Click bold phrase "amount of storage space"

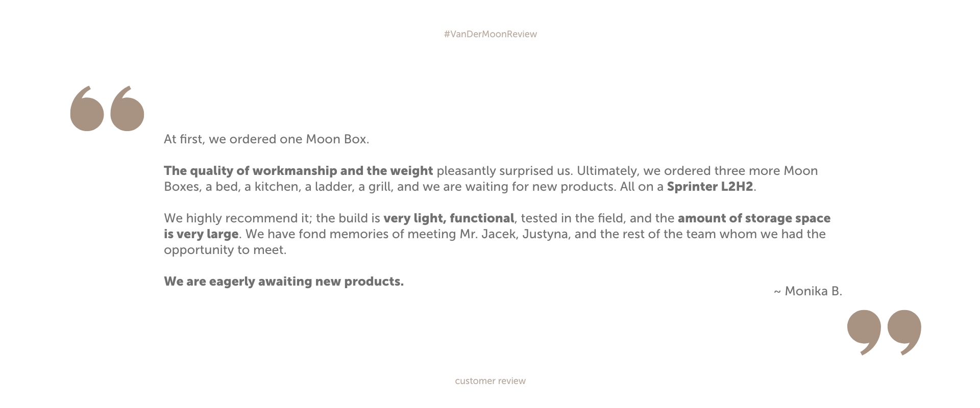[754, 218]
